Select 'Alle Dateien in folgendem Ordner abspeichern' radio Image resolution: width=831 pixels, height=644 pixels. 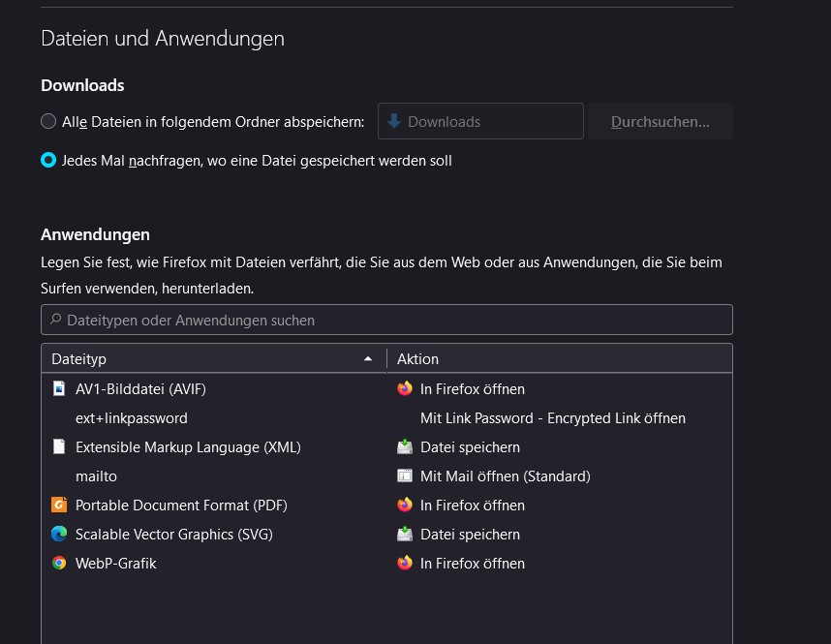[48, 122]
